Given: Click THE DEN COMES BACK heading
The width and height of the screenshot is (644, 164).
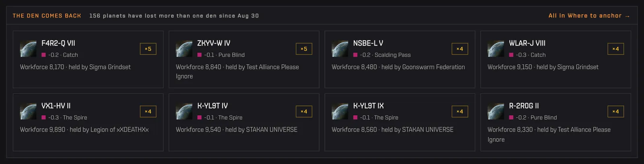Looking at the screenshot, I should coord(47,16).
